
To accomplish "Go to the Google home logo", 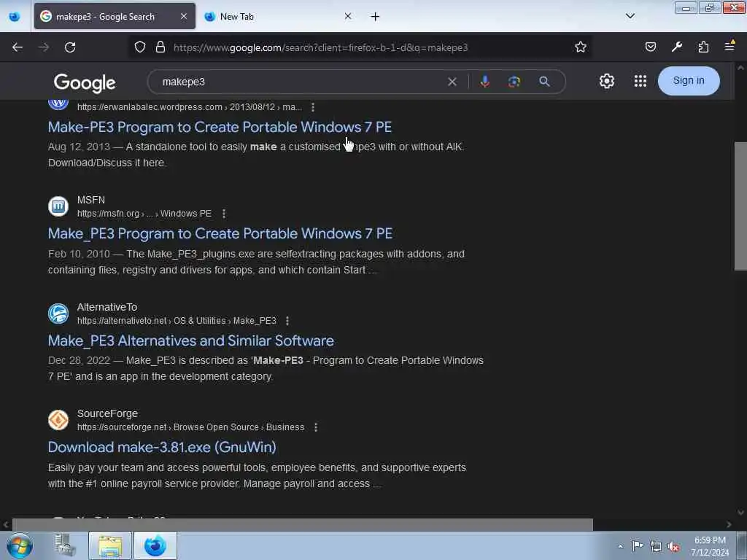I will point(85,83).
